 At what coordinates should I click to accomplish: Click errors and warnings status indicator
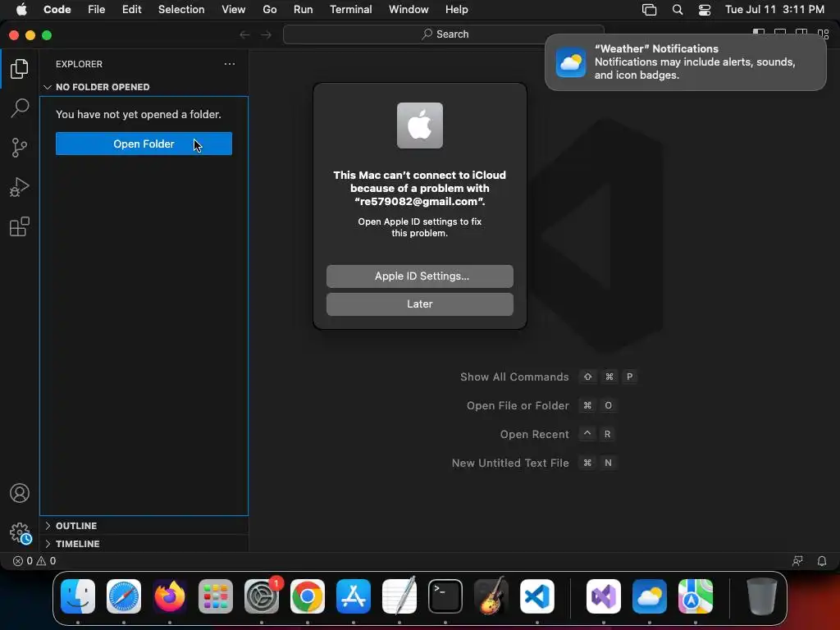click(x=34, y=561)
